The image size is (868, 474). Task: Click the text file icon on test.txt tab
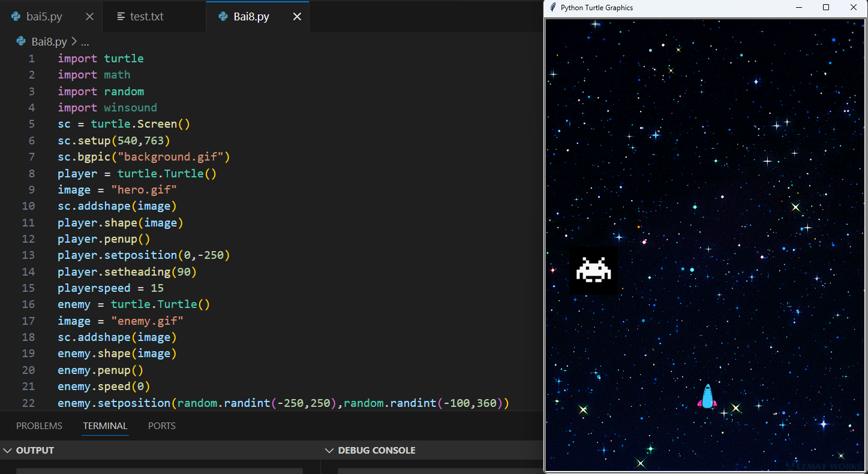pyautogui.click(x=121, y=17)
